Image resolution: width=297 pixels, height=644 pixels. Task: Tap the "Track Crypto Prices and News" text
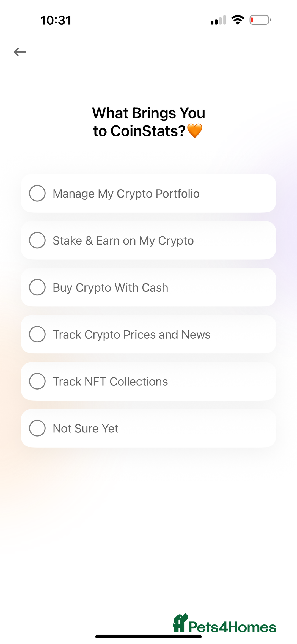(131, 335)
